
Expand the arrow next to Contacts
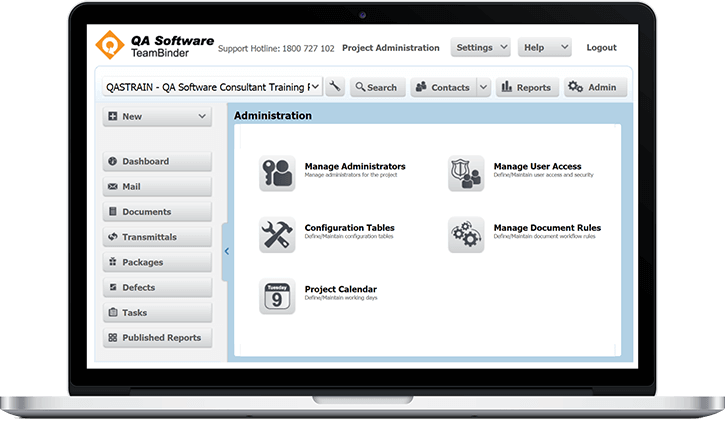(484, 87)
